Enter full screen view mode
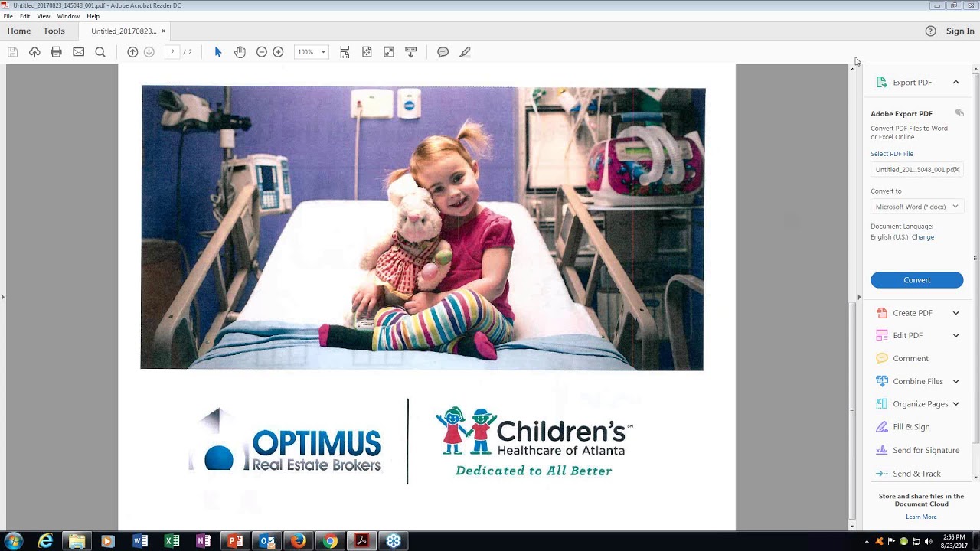 click(x=389, y=52)
